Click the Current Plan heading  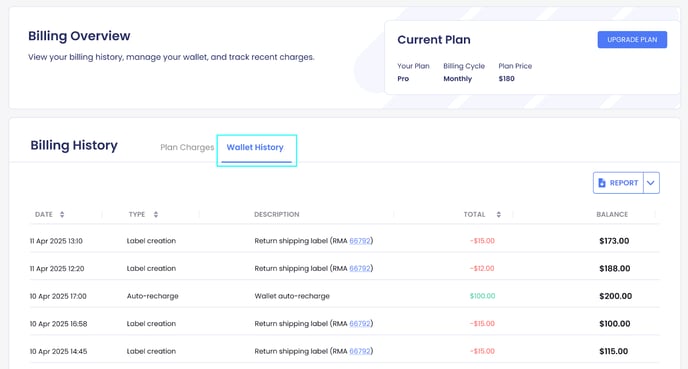pyautogui.click(x=434, y=40)
